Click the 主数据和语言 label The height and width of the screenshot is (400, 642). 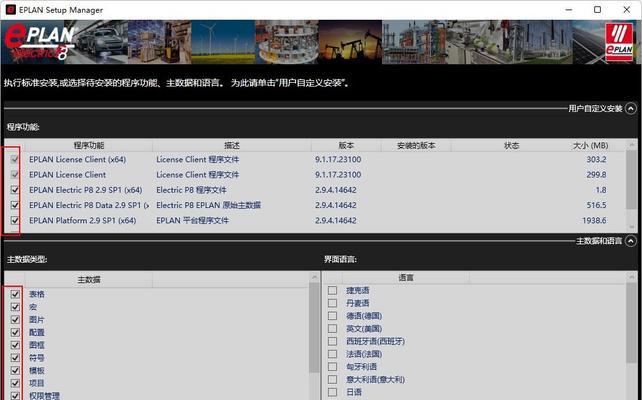(599, 241)
